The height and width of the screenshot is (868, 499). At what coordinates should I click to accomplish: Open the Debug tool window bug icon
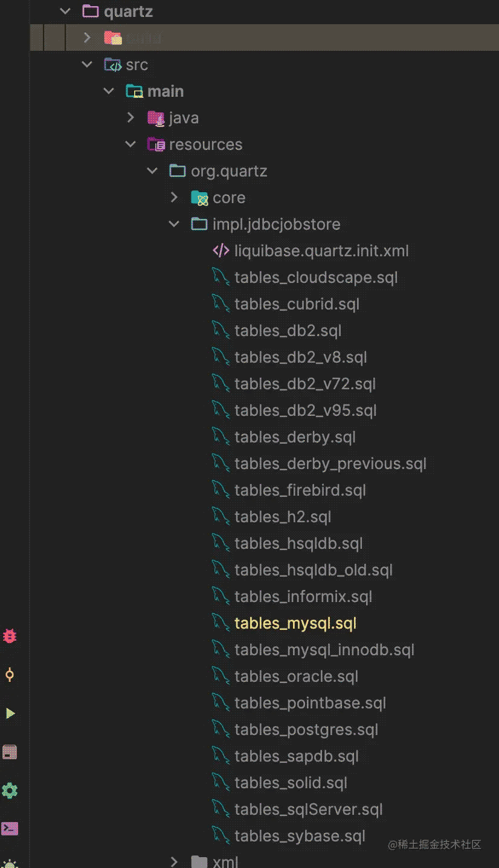click(x=10, y=635)
